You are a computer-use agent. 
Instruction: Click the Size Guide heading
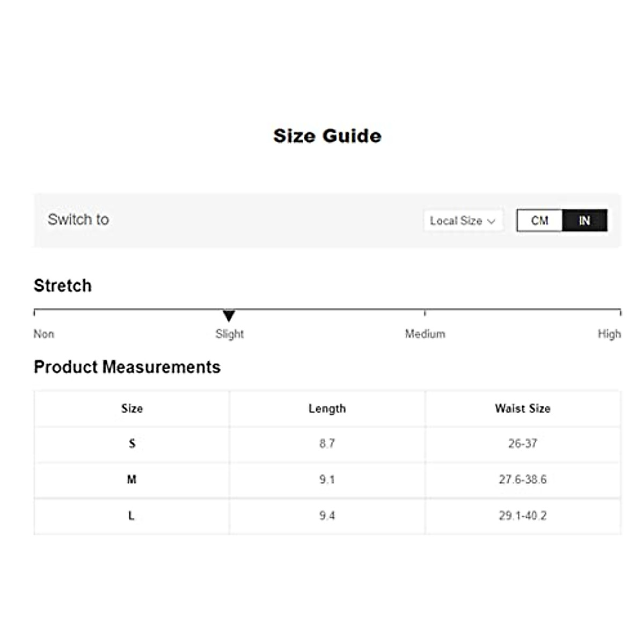pyautogui.click(x=327, y=136)
